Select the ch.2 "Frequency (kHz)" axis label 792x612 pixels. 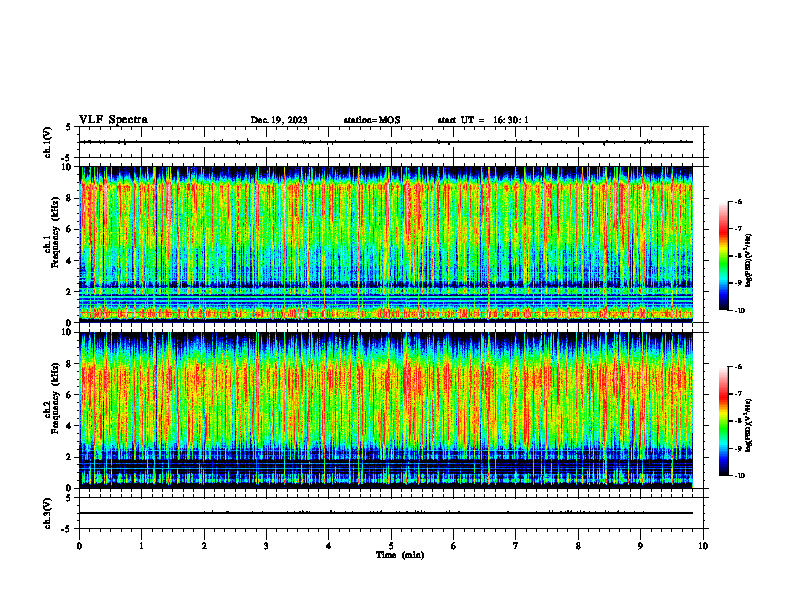pos(55,398)
